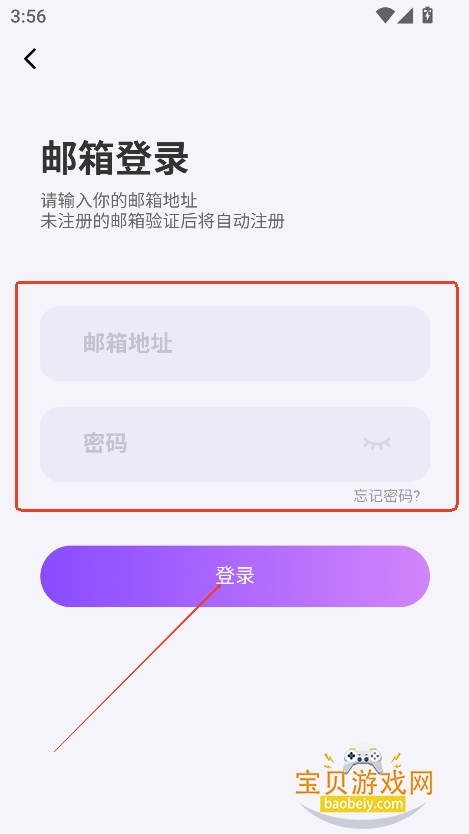
Task: Click the left lightning sparks beside the gamepad
Action: (330, 761)
